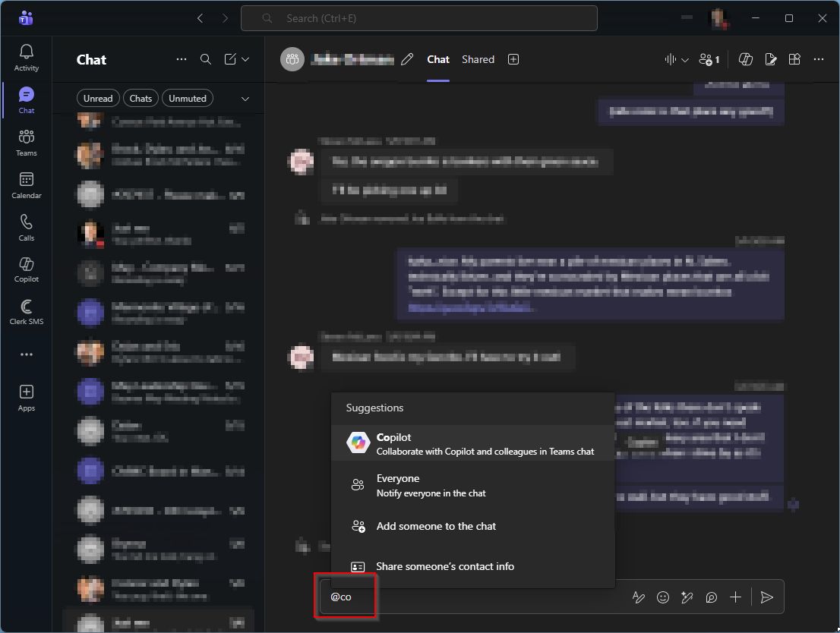Filter by Chats pill
Viewport: 840px width, 633px height.
[141, 99]
